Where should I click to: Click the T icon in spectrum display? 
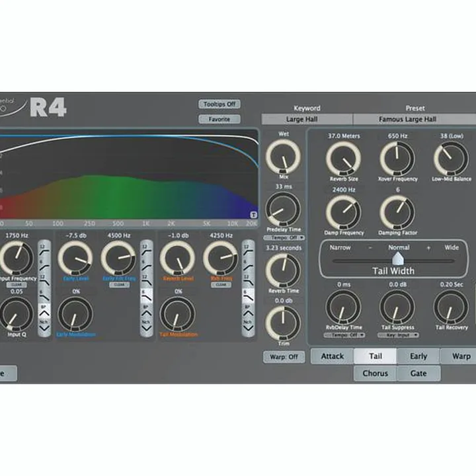[x=253, y=215]
